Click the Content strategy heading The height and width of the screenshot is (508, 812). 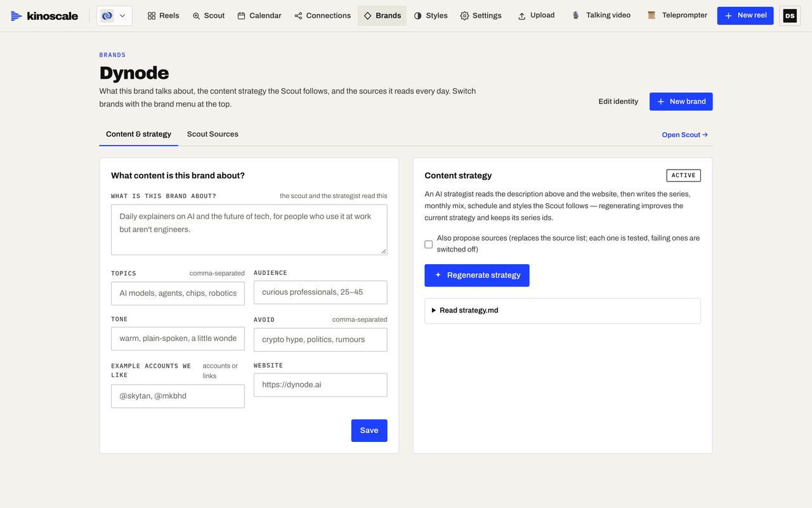[458, 175]
